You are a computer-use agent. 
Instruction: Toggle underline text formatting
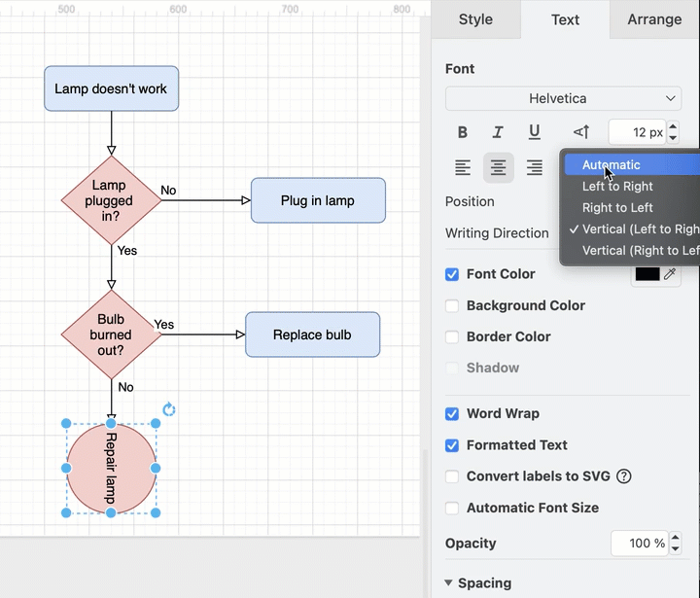point(534,132)
